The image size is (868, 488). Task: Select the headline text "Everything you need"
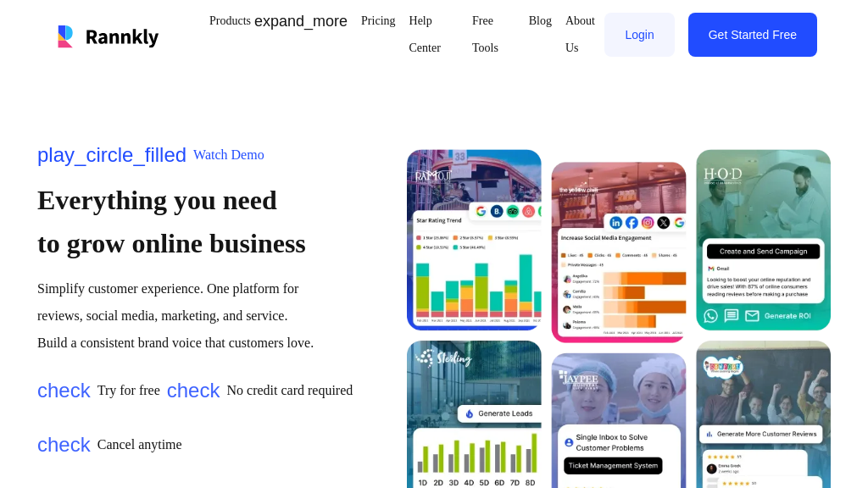[x=157, y=200]
